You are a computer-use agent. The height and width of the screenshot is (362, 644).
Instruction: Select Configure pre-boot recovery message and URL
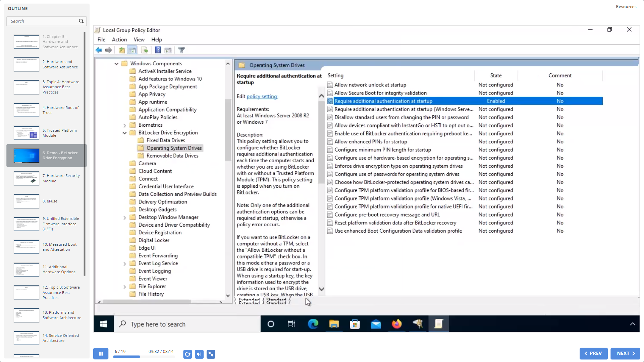pos(387,215)
